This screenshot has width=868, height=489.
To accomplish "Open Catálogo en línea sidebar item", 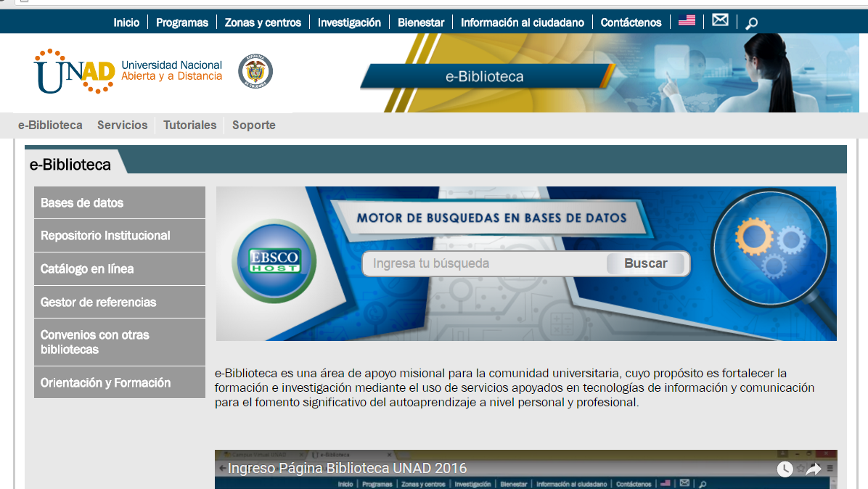I will 120,269.
